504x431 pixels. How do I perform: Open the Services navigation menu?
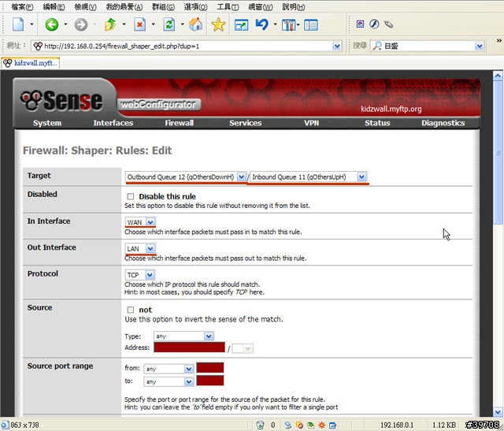pyautogui.click(x=245, y=123)
